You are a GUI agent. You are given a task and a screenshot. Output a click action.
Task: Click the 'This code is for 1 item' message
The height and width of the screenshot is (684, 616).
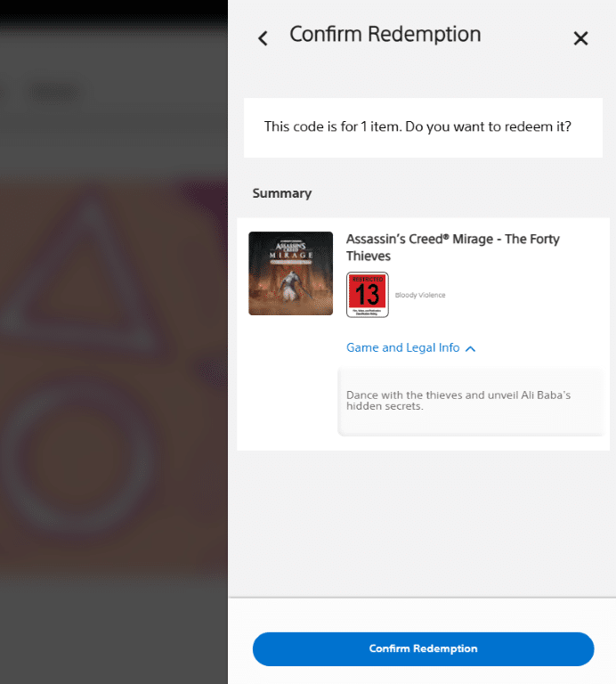(417, 126)
